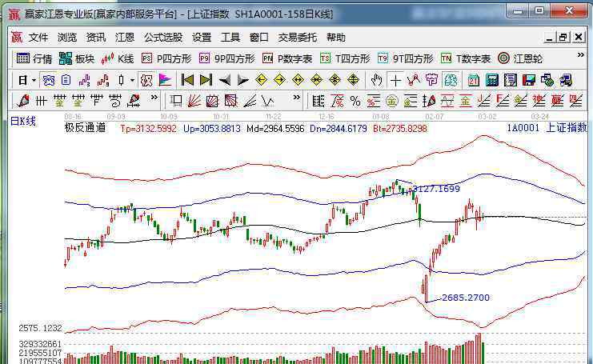The image size is (593, 364).
Task: Click yellow diamond right-arrow icon
Action: [x=279, y=80]
